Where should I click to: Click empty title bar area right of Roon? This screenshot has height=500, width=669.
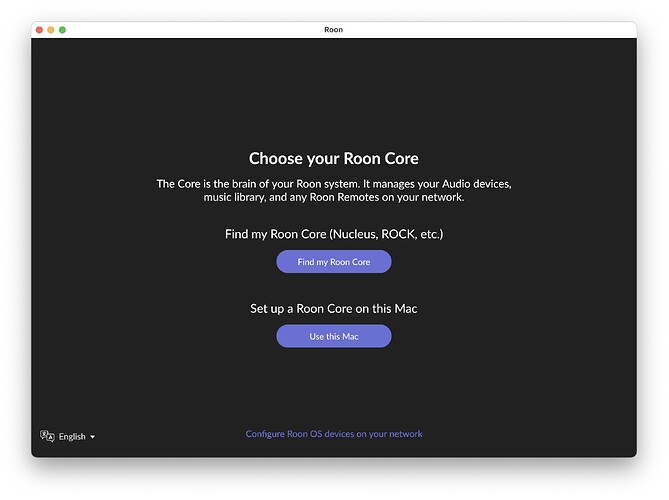pyautogui.click(x=480, y=30)
